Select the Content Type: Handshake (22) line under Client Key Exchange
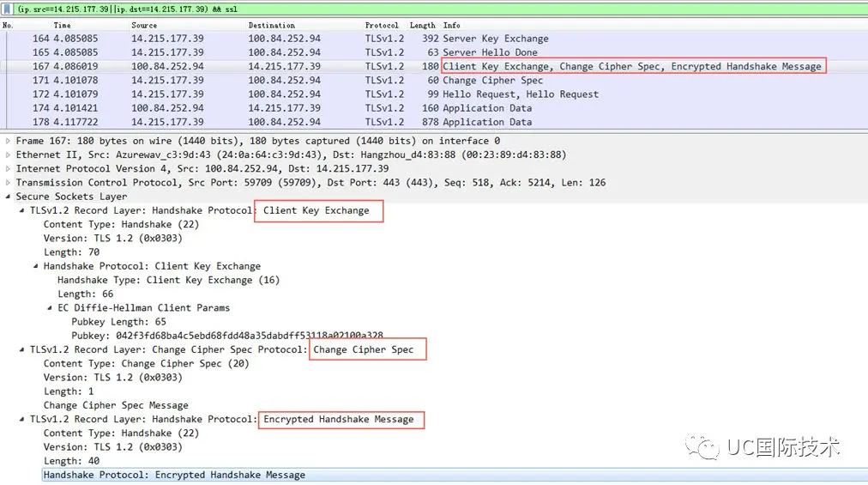This screenshot has height=485, width=868. tap(121, 224)
